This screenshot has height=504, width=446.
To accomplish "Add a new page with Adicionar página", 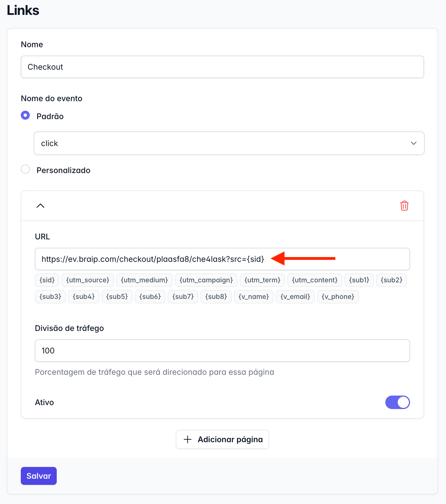I will coord(222,439).
